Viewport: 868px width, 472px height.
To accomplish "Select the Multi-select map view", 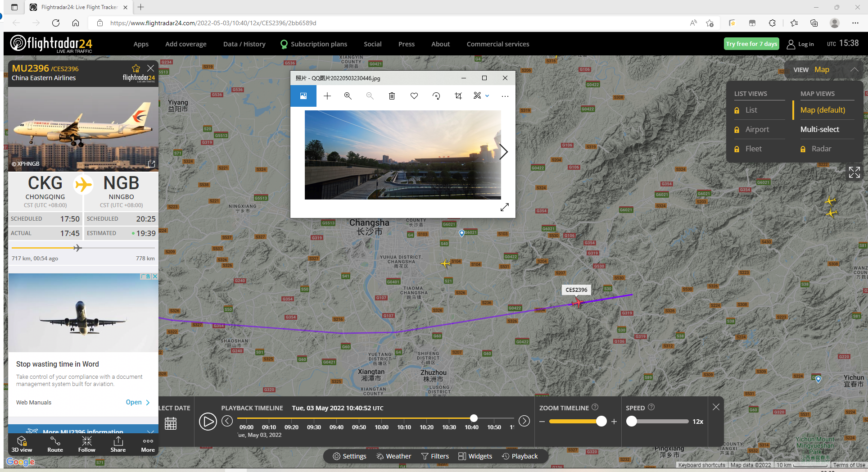I will point(819,130).
